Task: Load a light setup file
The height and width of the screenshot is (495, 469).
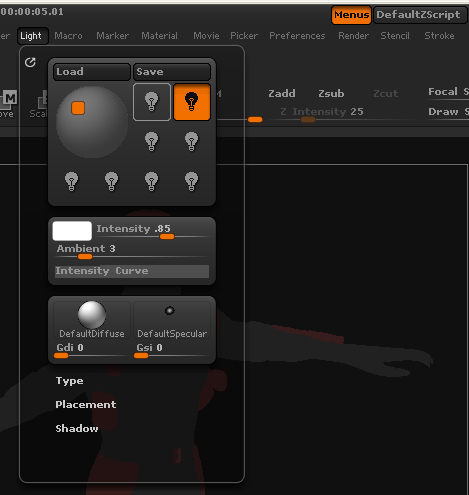Action: point(92,72)
